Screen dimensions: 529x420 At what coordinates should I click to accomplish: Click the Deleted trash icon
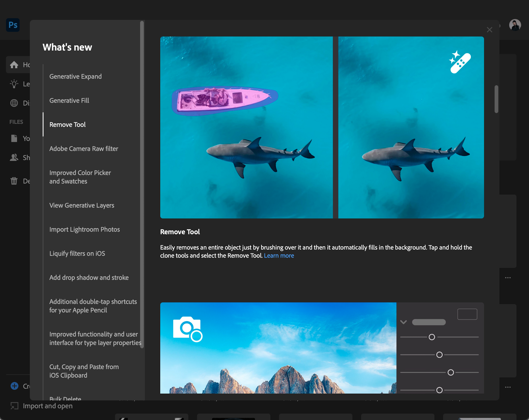(14, 181)
